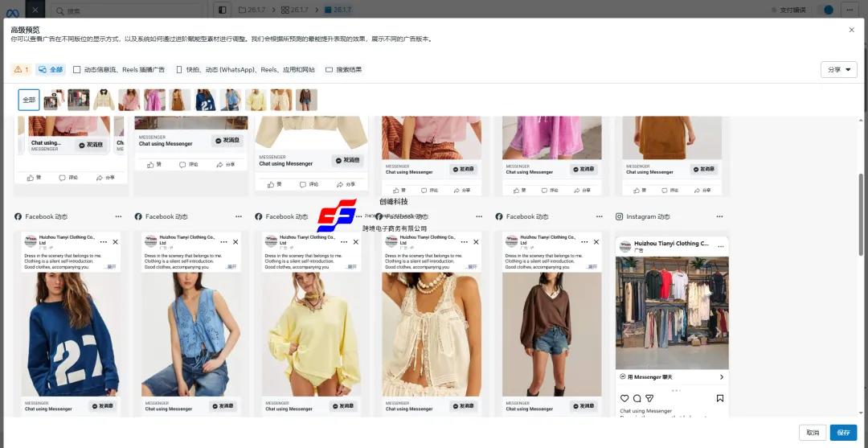Select the clothing store photo thumbnail

pyautogui.click(x=79, y=101)
